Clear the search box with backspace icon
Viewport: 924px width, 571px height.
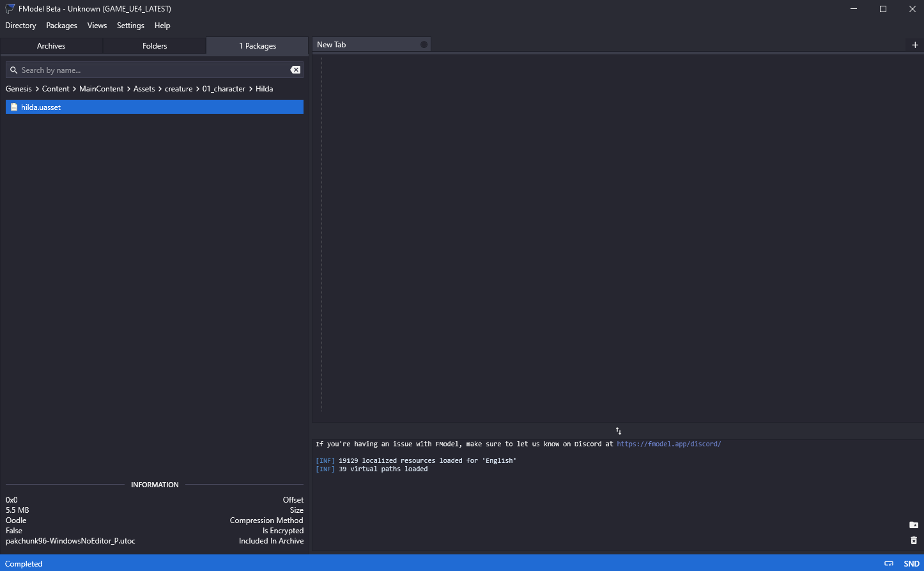click(x=295, y=70)
